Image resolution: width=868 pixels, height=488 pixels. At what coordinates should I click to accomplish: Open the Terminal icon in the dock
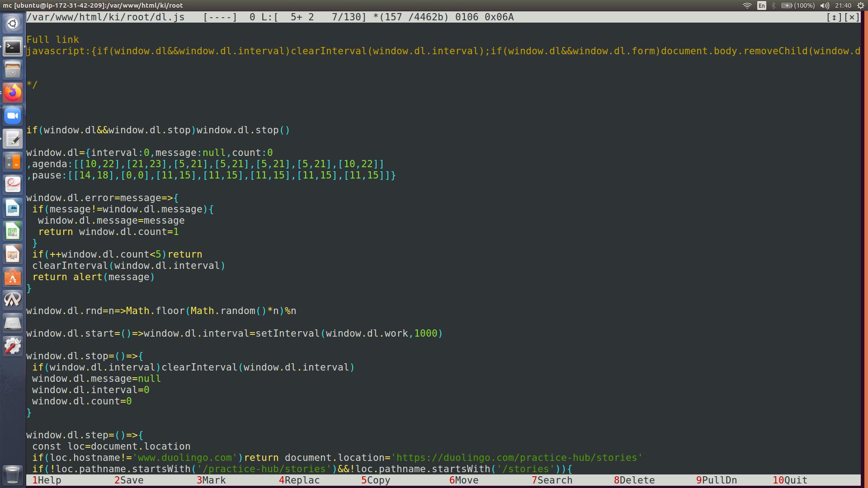(13, 47)
